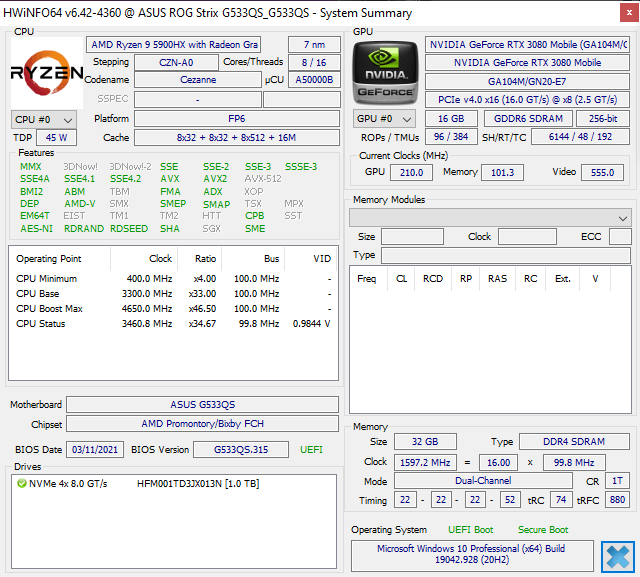Click the RDSEED feature label
This screenshot has height=577, width=640.
tap(129, 229)
